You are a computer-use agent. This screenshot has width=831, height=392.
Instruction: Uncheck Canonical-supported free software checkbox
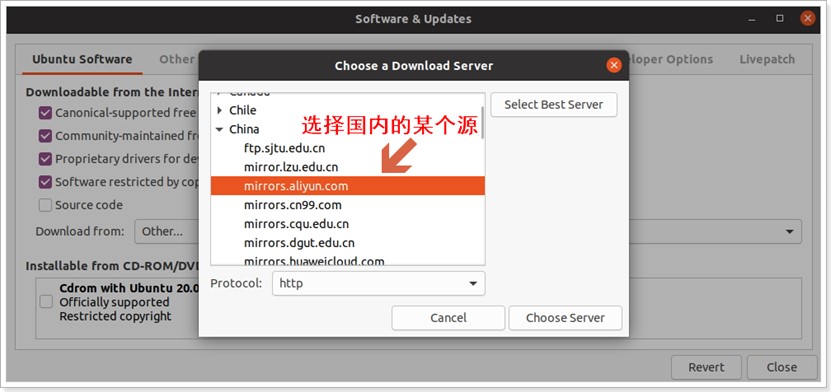pos(45,113)
